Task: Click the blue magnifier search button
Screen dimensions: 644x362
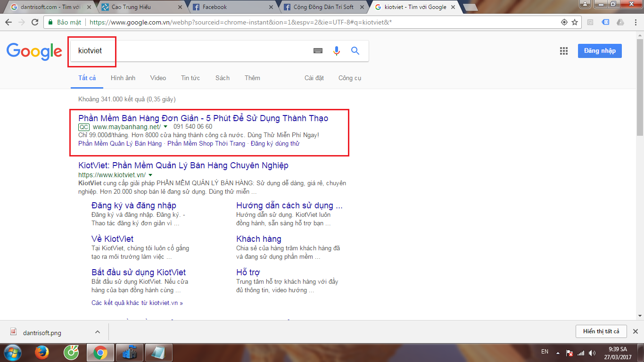Action: tap(355, 51)
